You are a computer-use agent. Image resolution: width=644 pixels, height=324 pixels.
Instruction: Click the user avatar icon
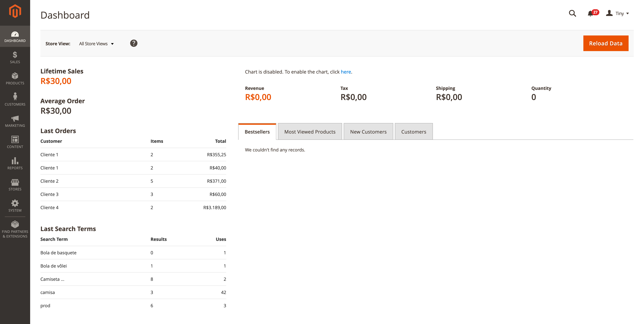point(609,13)
